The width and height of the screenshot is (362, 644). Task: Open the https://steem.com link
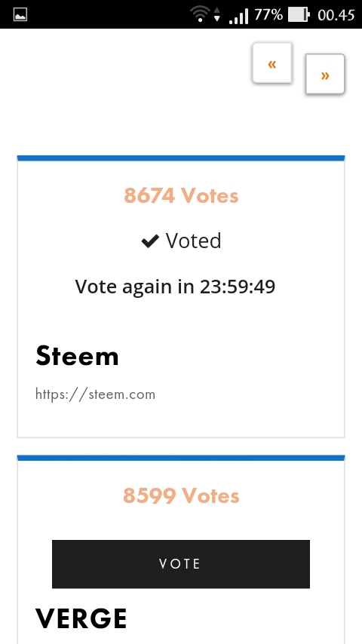point(95,394)
